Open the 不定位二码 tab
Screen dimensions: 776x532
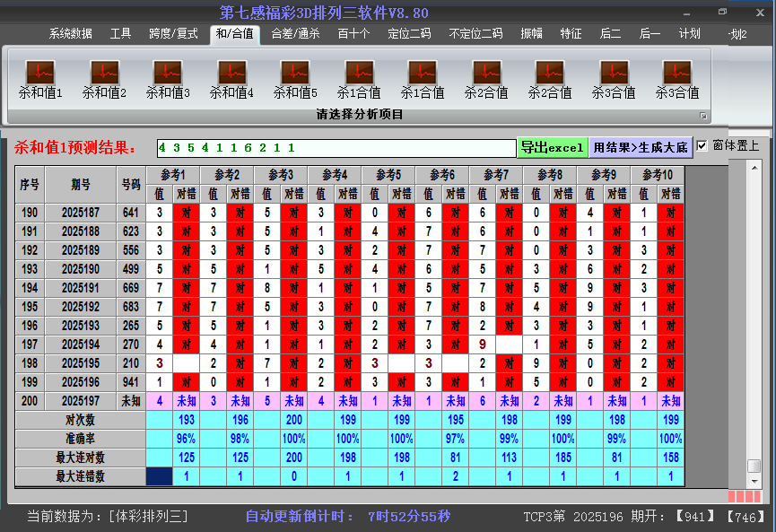tap(475, 34)
